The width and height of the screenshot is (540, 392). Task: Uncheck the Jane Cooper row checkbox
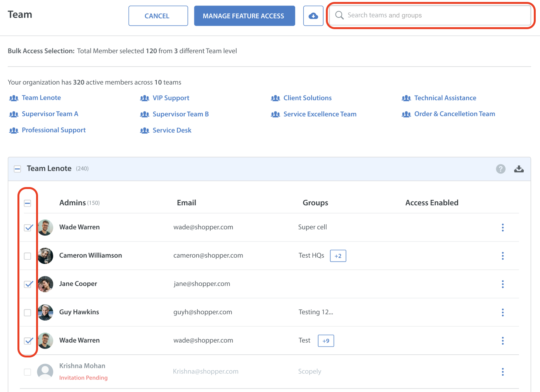click(x=28, y=284)
